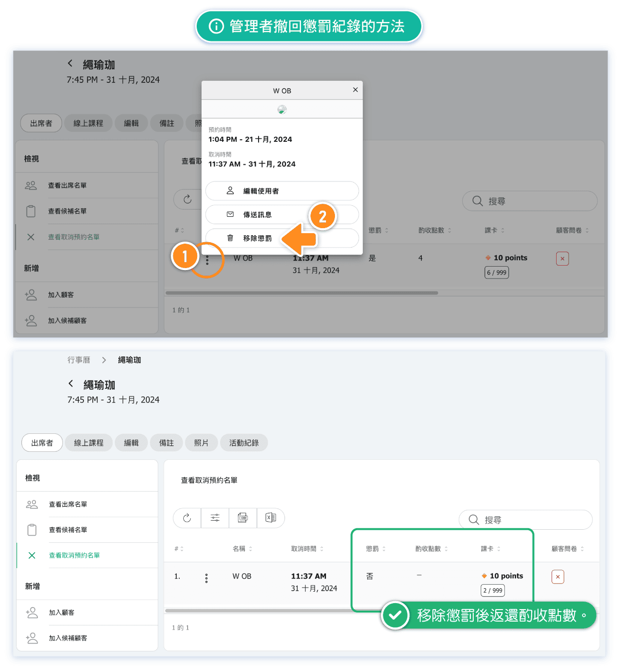Click the envelope icon for 傳送訊息
The width and height of the screenshot is (618, 672).
[x=230, y=215]
